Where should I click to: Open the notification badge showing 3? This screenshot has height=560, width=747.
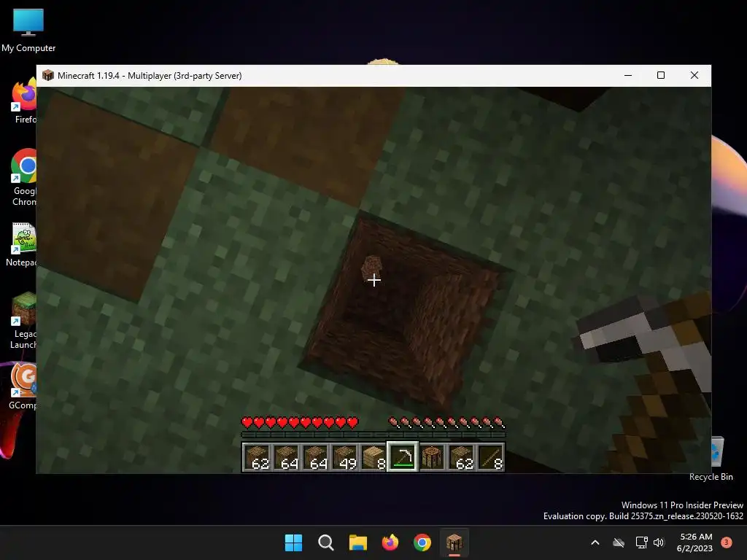tap(727, 542)
